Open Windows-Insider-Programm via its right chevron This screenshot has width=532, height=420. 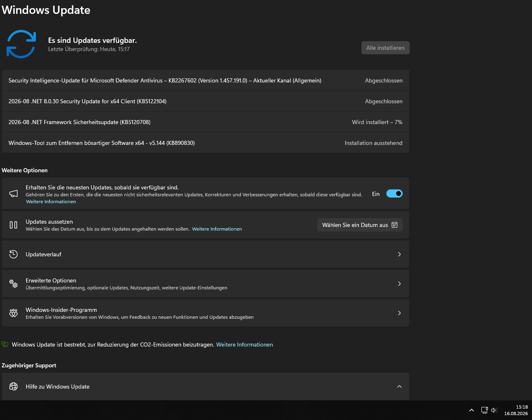click(399, 313)
